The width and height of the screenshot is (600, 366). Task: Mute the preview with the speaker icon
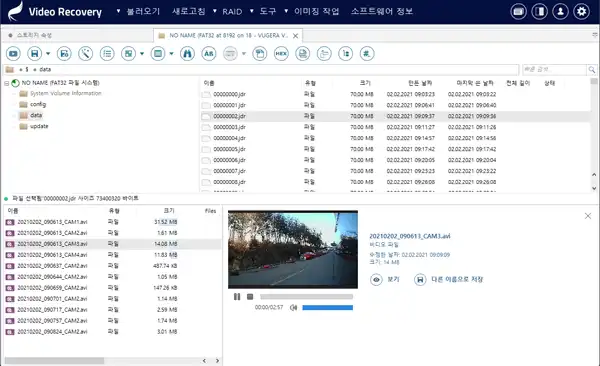point(293,307)
